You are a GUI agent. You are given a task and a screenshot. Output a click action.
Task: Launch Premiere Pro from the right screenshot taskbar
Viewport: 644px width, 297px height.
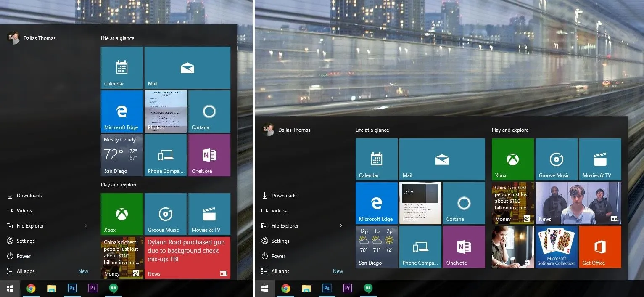point(348,289)
